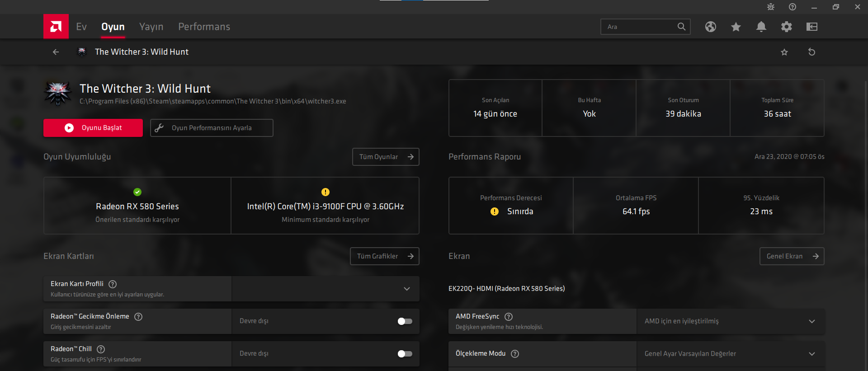Image resolution: width=868 pixels, height=371 pixels.
Task: Click the witcher3.exe file path text
Action: 213,101
